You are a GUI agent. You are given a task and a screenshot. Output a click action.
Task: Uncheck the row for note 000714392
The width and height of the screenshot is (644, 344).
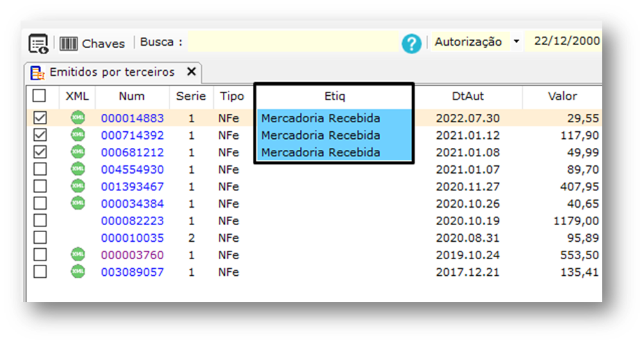coord(40,134)
